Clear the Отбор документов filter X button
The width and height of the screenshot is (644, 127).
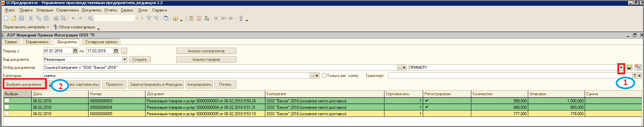point(404,68)
